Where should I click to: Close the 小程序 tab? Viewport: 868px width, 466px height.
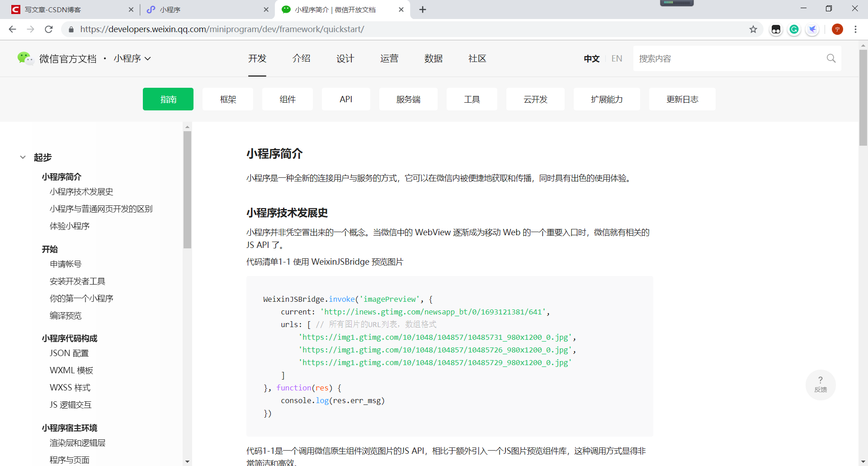[x=266, y=10]
